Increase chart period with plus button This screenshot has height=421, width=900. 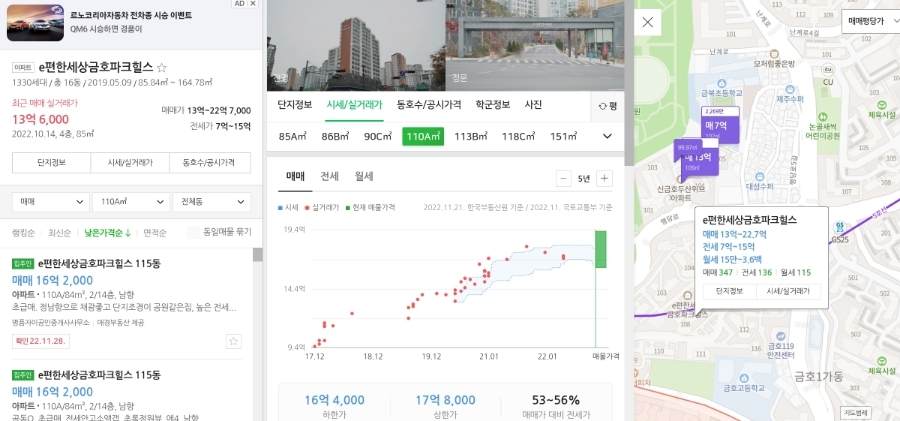604,179
